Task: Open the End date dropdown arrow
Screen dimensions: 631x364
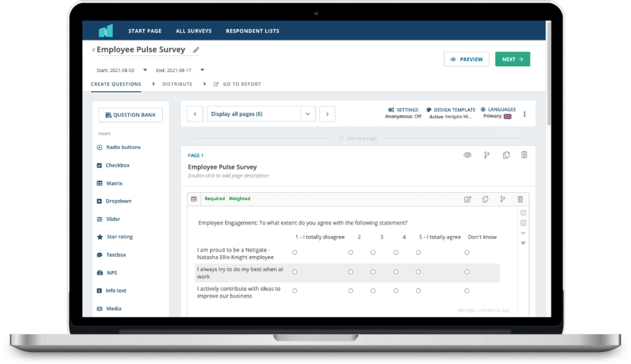Action: point(202,70)
